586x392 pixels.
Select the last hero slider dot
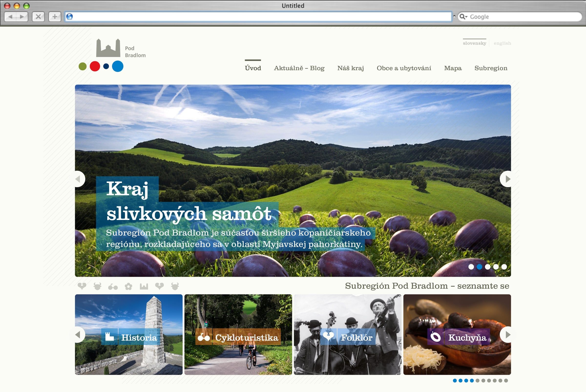[504, 267]
